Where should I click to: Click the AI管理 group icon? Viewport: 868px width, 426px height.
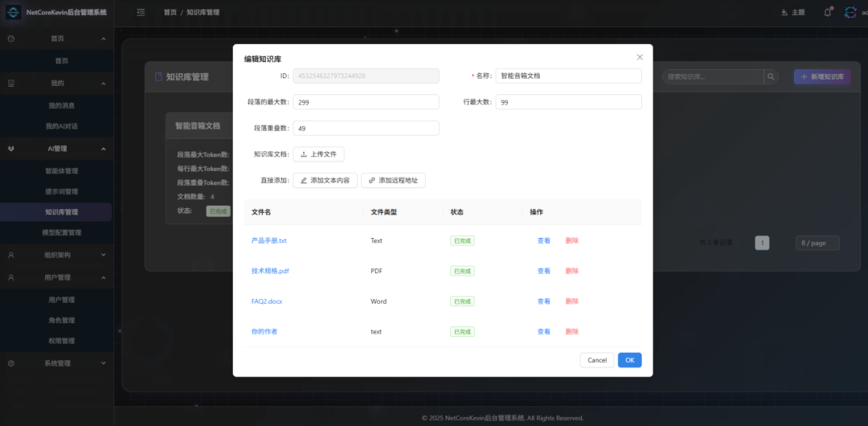point(11,149)
